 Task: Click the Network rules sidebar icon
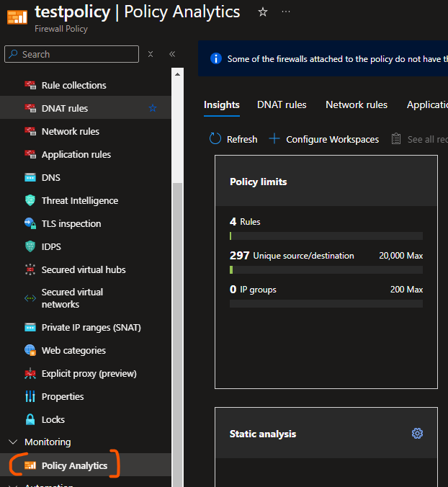pos(30,131)
